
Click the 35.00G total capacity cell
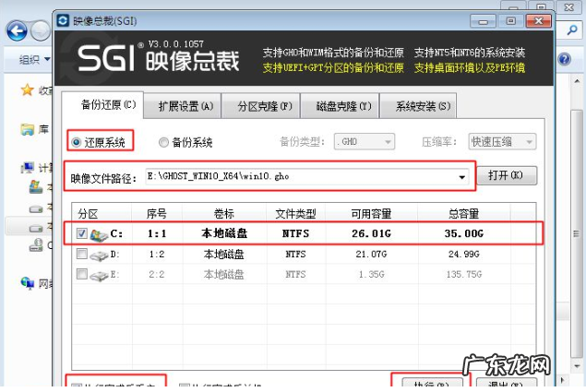coord(464,233)
